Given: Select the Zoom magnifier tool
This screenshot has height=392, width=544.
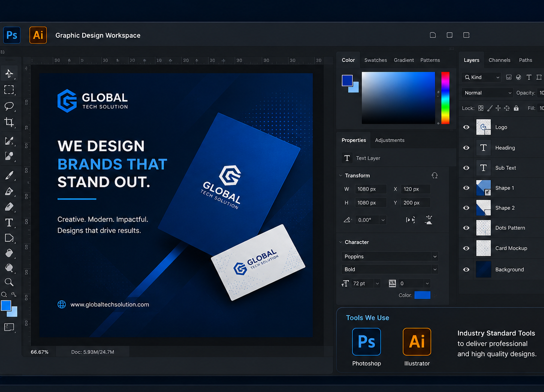Looking at the screenshot, I should click(x=9, y=282).
